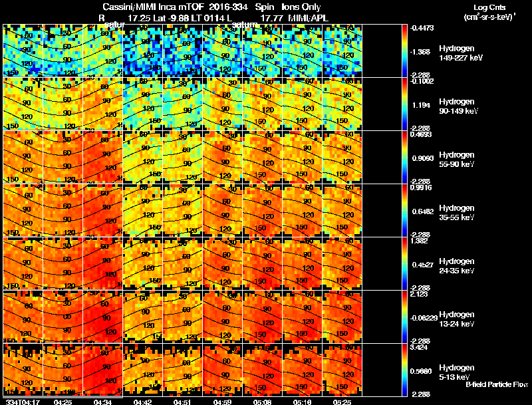Click the MIMI/APL text in the header

click(308, 18)
